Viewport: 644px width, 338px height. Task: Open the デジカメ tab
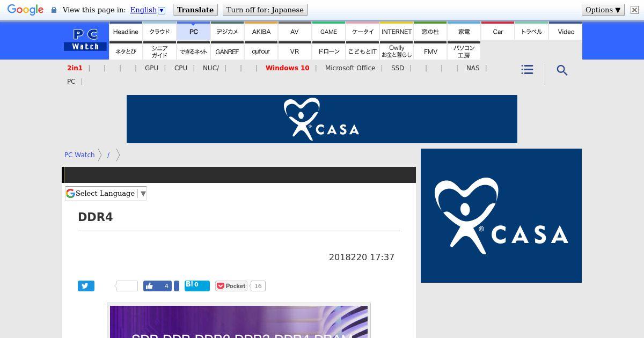(227, 32)
